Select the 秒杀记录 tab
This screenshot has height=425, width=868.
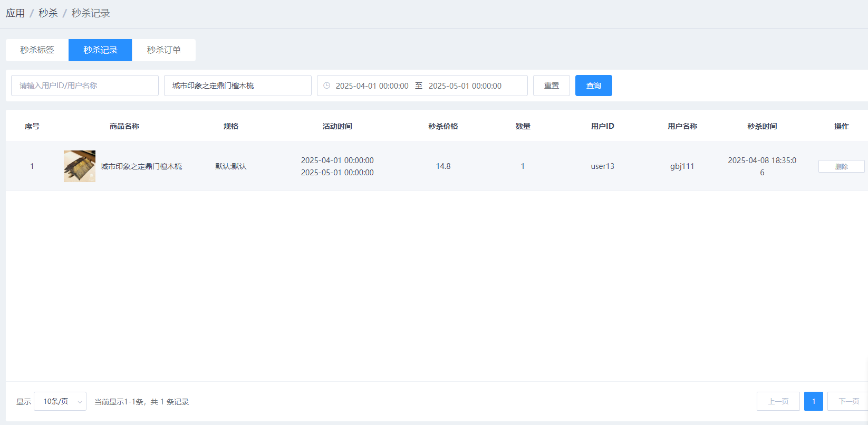[100, 50]
